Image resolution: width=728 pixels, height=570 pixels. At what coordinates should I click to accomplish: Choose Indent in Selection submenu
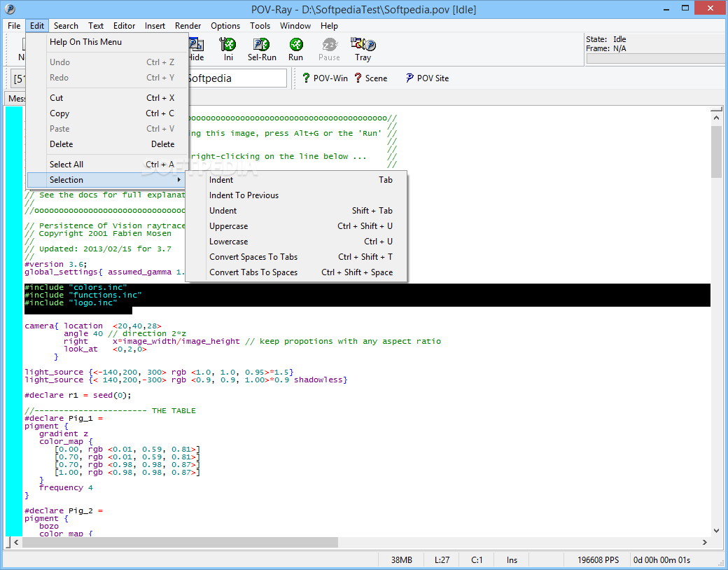(x=296, y=180)
